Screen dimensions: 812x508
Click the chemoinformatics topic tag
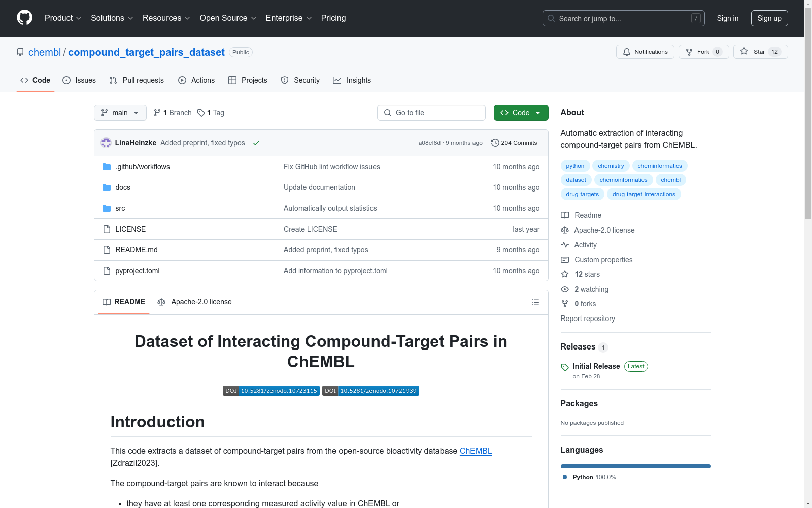tap(623, 180)
